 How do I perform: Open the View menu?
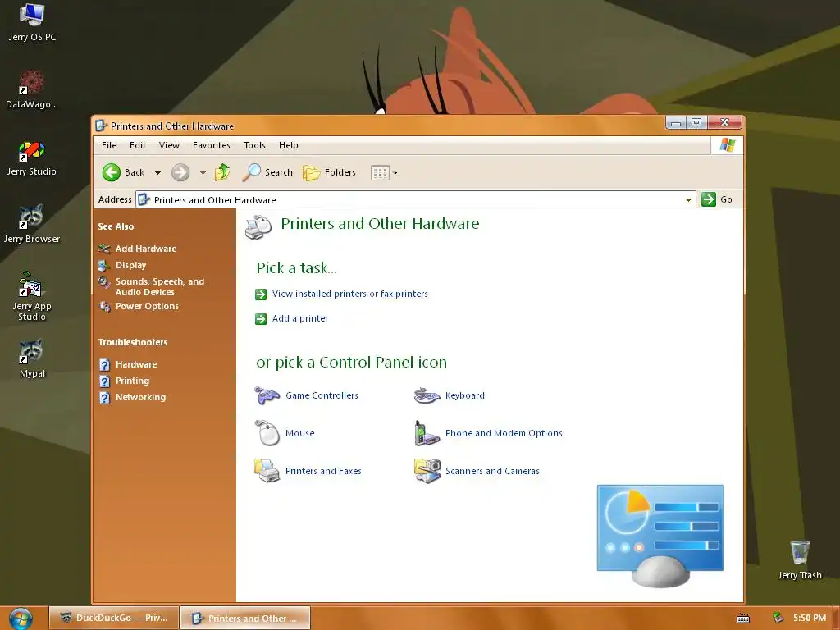[169, 145]
